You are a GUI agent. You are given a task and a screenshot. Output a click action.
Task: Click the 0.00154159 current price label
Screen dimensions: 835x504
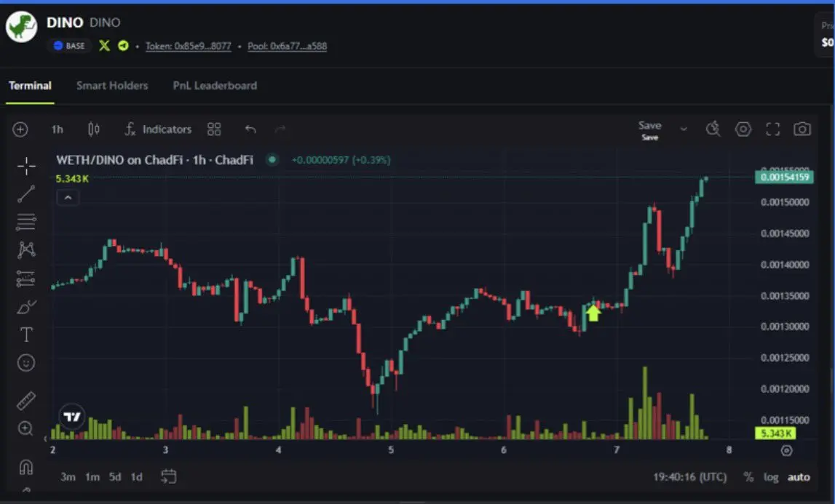784,177
